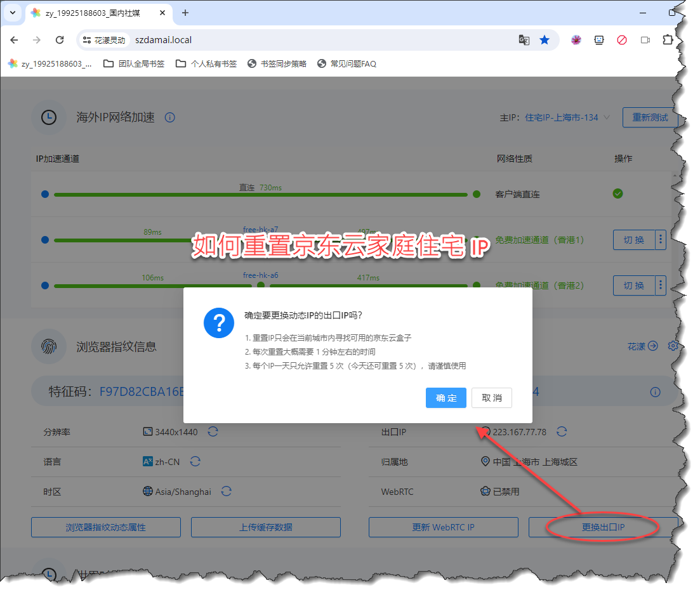Refresh the resolution 3440x1440 fingerprint value

(213, 432)
